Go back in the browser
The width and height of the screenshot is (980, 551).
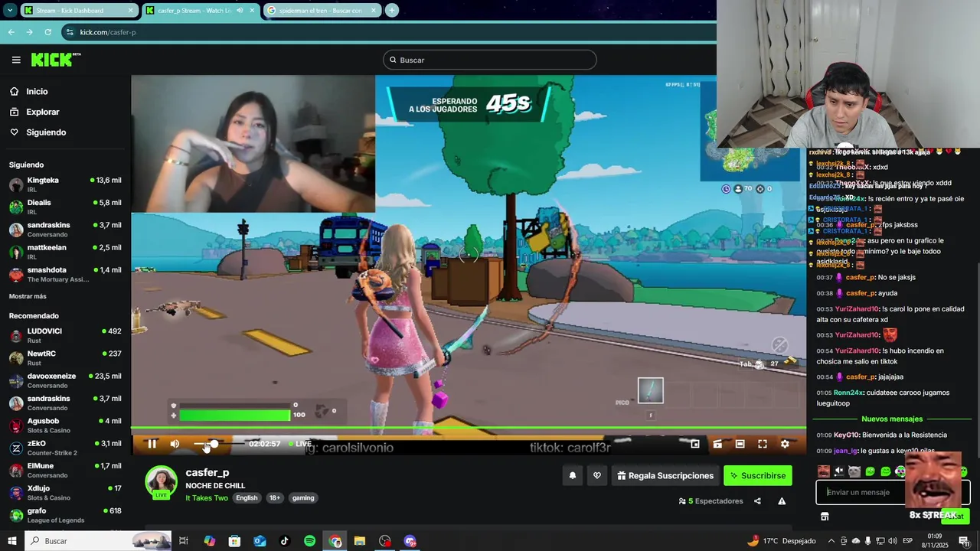tap(11, 32)
